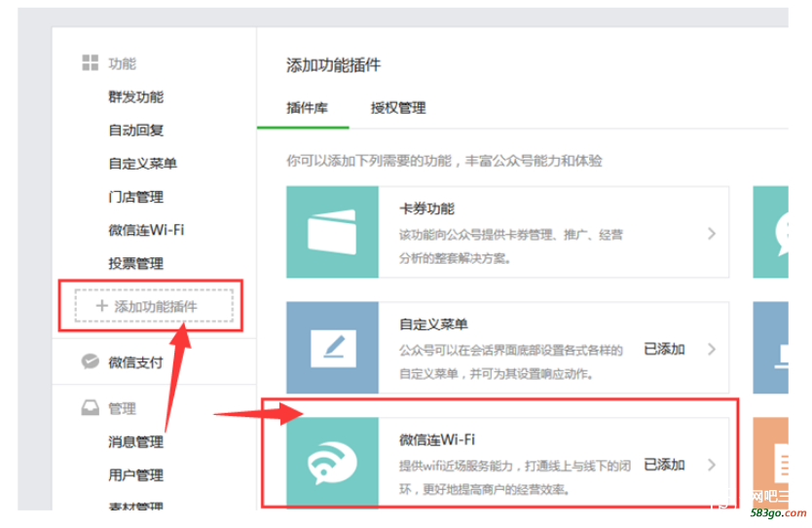Open the 自定义菜单 plugin card title
The image size is (812, 528).
(x=433, y=324)
